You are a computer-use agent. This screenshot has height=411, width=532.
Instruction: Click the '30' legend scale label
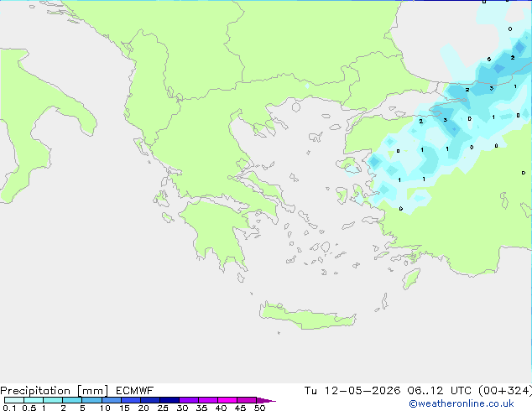click(x=182, y=408)
